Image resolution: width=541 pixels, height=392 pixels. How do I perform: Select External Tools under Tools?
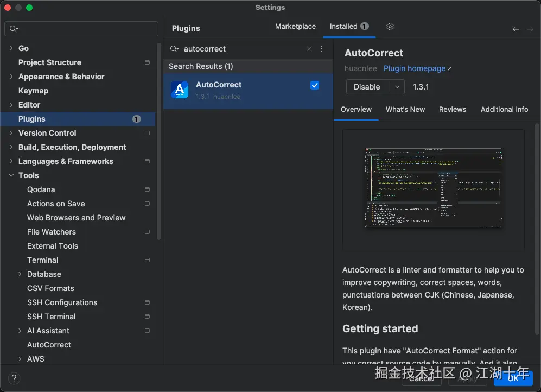(x=53, y=246)
